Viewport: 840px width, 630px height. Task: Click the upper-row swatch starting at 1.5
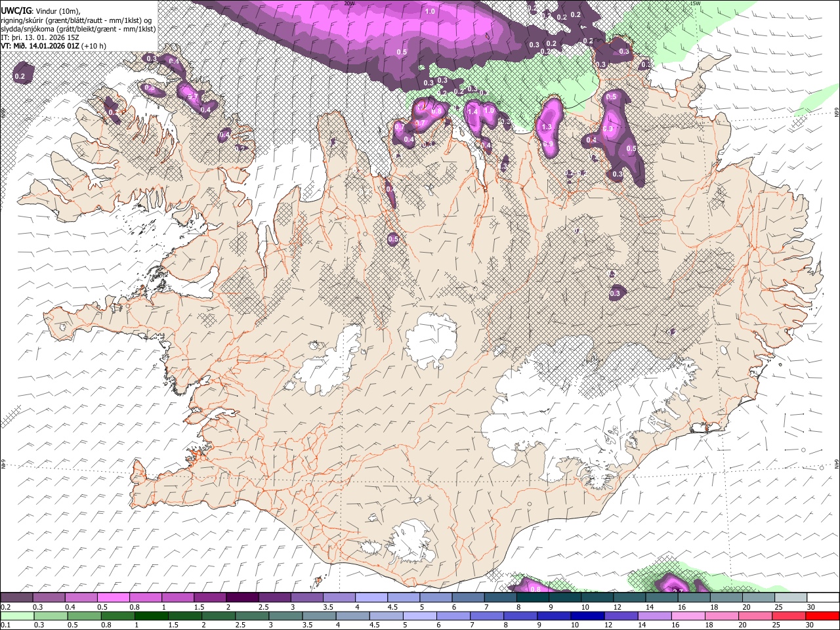point(209,597)
